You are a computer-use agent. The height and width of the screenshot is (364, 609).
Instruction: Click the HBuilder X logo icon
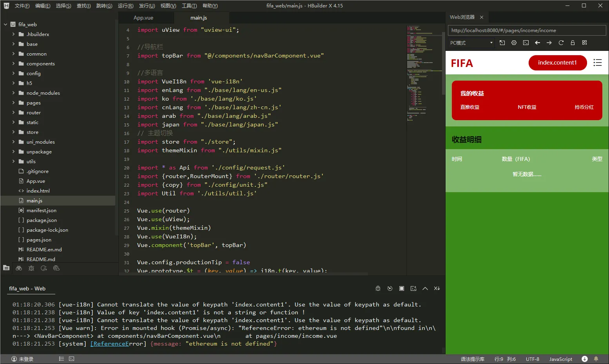(x=6, y=5)
